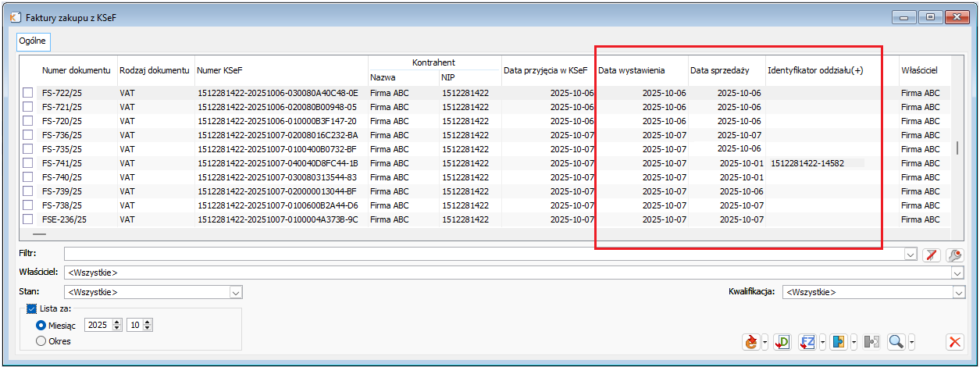
Task: Toggle the 'Lista za' checkbox
Action: [32, 309]
